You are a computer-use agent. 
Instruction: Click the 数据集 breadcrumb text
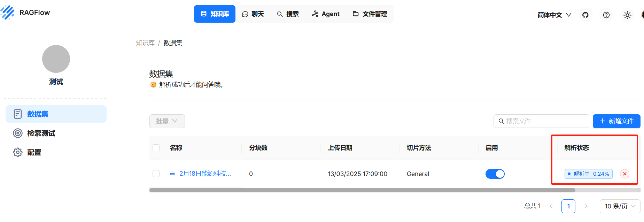pyautogui.click(x=173, y=43)
